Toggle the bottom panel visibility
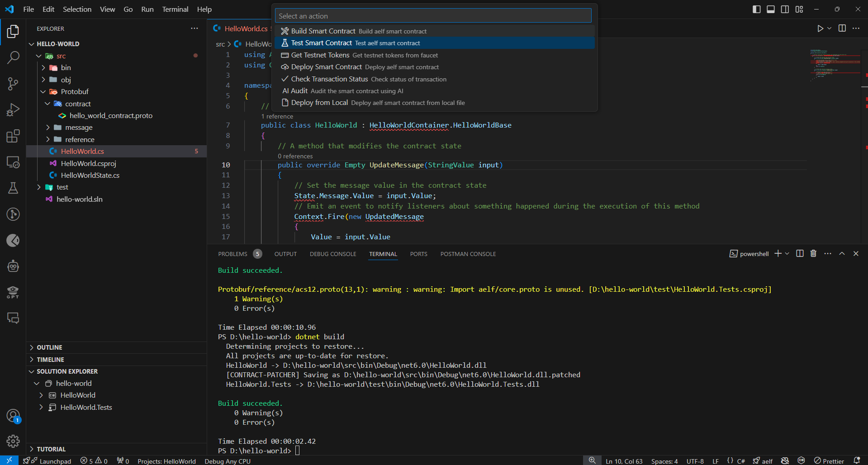The width and height of the screenshot is (868, 465). click(x=771, y=9)
